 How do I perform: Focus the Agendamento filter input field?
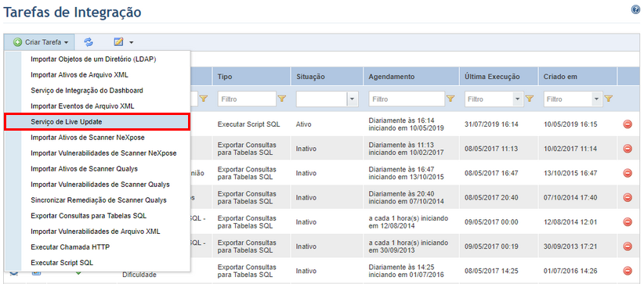(x=407, y=99)
